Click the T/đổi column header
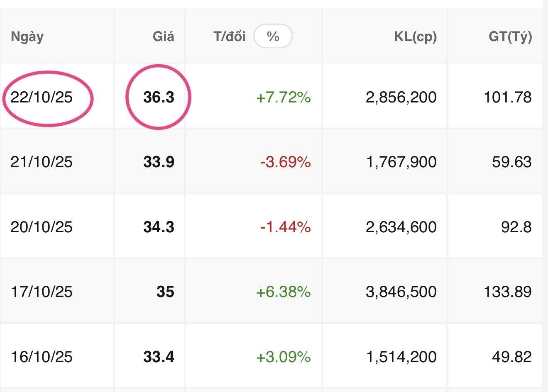 [230, 37]
